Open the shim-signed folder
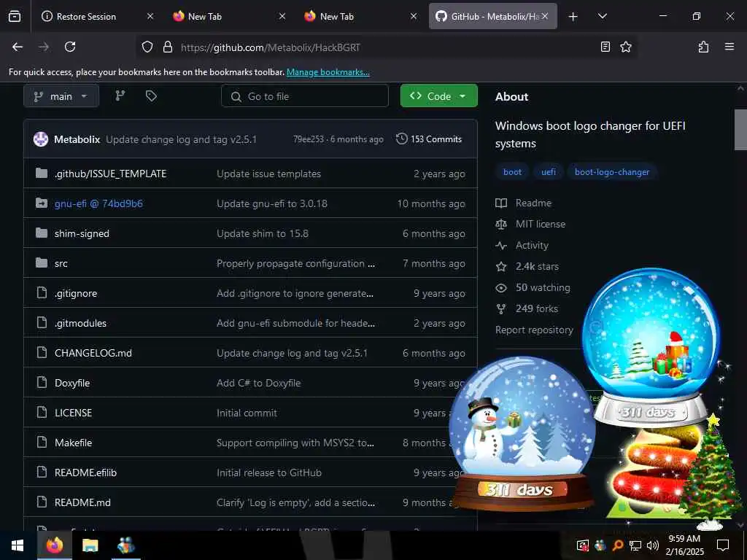This screenshot has height=560, width=747. pyautogui.click(x=82, y=233)
